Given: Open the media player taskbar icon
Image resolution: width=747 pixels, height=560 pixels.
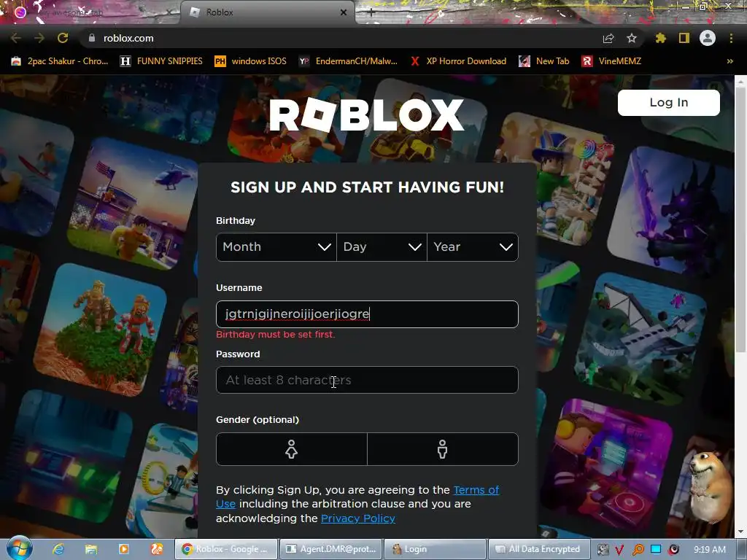Looking at the screenshot, I should (124, 549).
